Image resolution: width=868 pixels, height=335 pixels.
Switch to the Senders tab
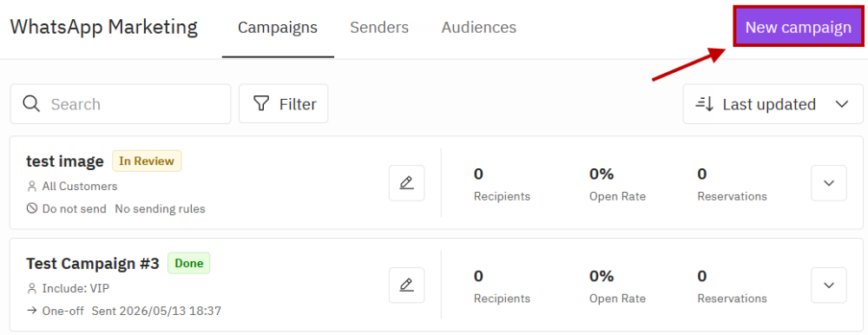379,27
